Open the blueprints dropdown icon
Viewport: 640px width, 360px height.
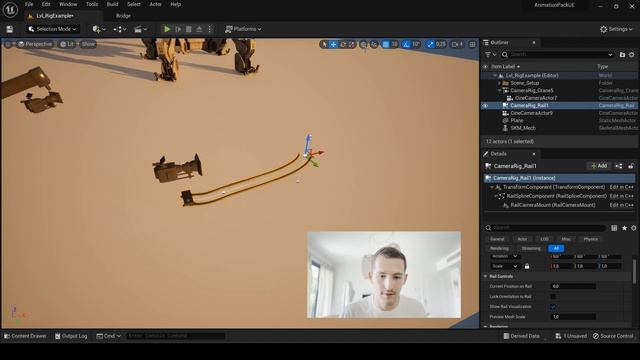120,29
